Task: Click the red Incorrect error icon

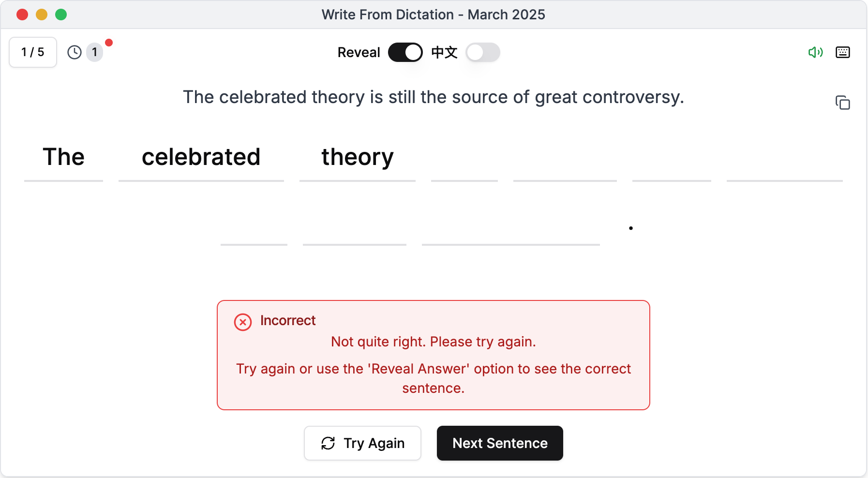Action: [243, 322]
